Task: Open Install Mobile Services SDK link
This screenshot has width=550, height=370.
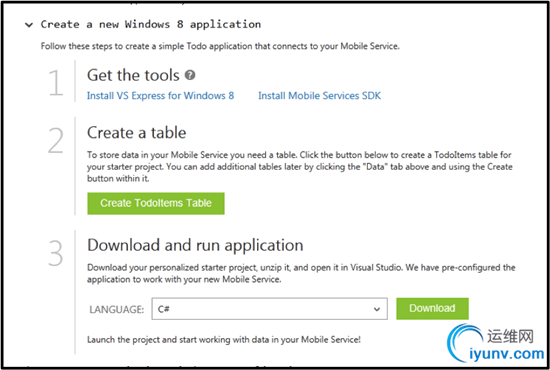Action: 320,96
